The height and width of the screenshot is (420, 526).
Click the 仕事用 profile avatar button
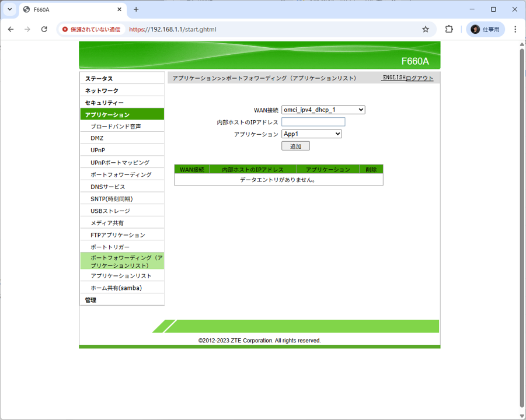(x=485, y=29)
